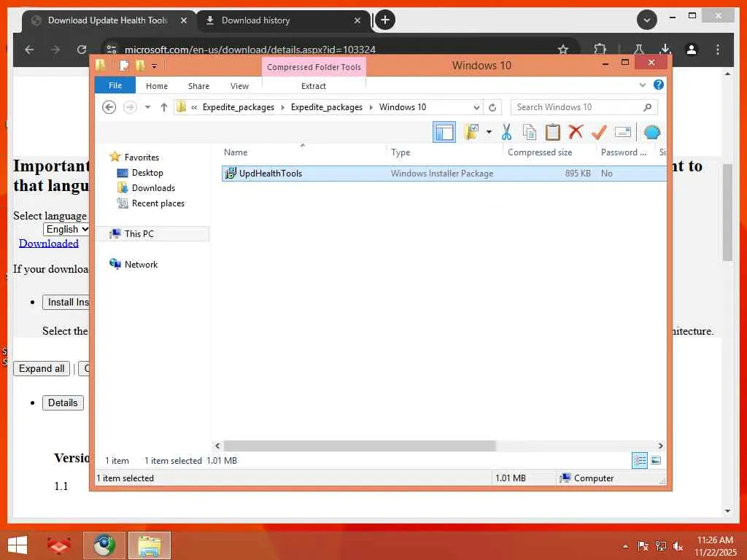Click the horizontal scrollbar in file list
The image size is (747, 560).
[x=360, y=446]
